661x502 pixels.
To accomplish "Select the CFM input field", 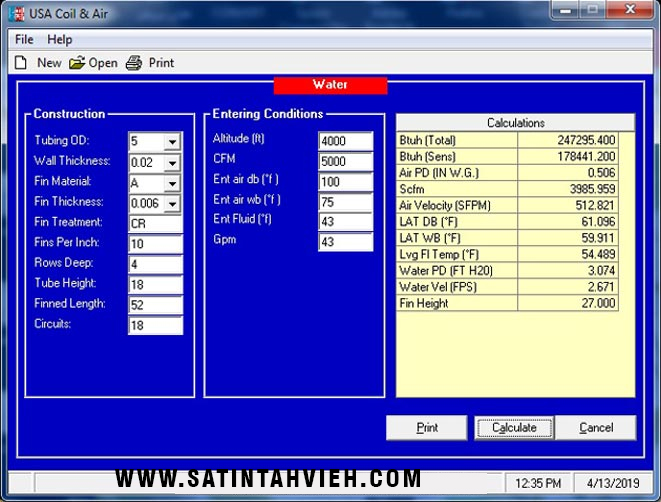I will click(345, 162).
